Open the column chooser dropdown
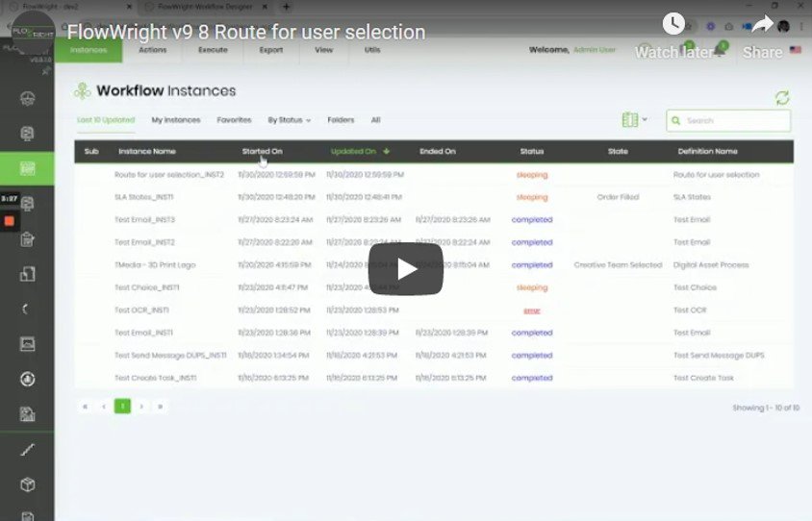Screen dimensions: 812x521 [x=634, y=120]
